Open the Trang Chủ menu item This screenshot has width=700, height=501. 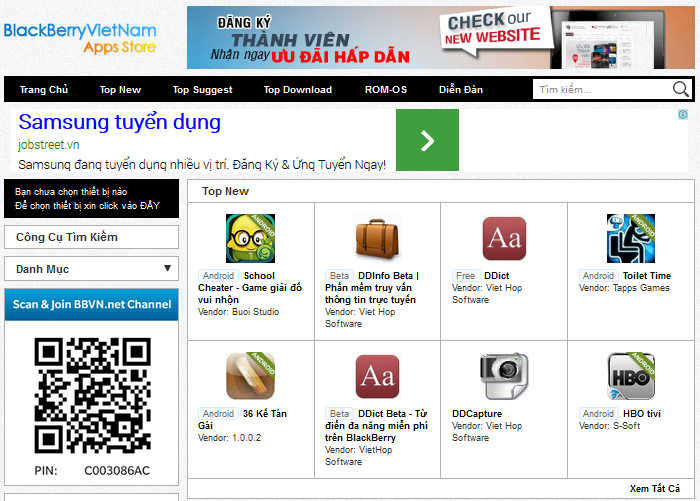pyautogui.click(x=44, y=90)
